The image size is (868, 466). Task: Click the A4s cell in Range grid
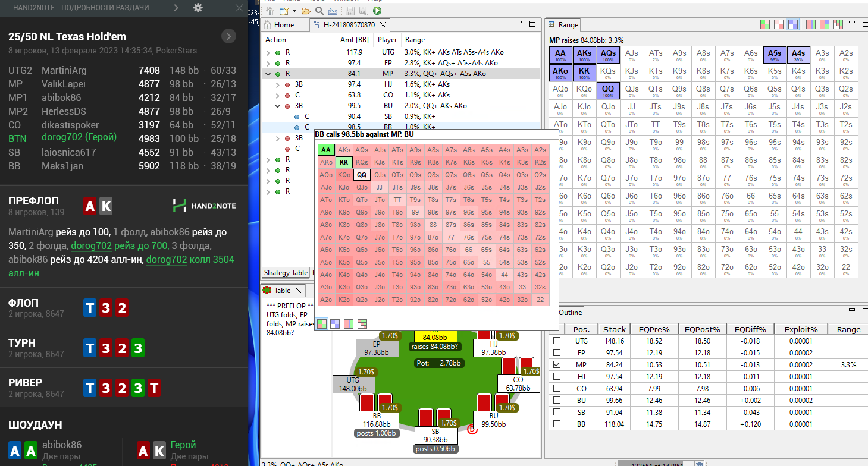click(x=798, y=55)
